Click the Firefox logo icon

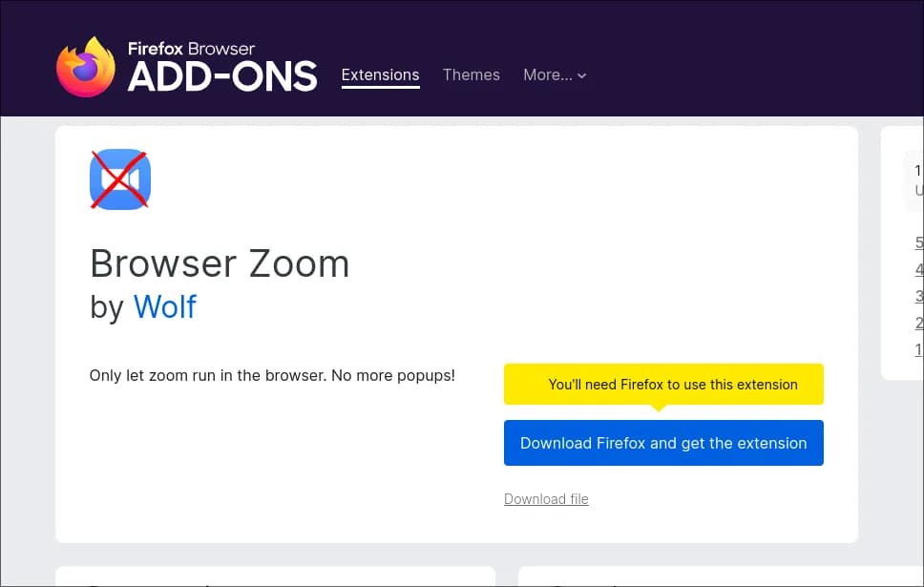pos(86,67)
